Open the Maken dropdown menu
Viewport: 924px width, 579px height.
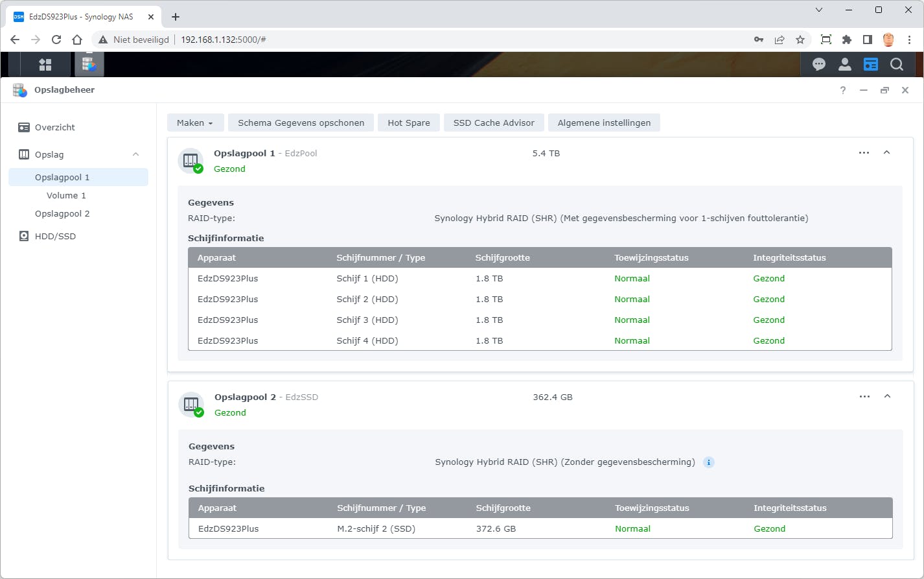point(195,123)
